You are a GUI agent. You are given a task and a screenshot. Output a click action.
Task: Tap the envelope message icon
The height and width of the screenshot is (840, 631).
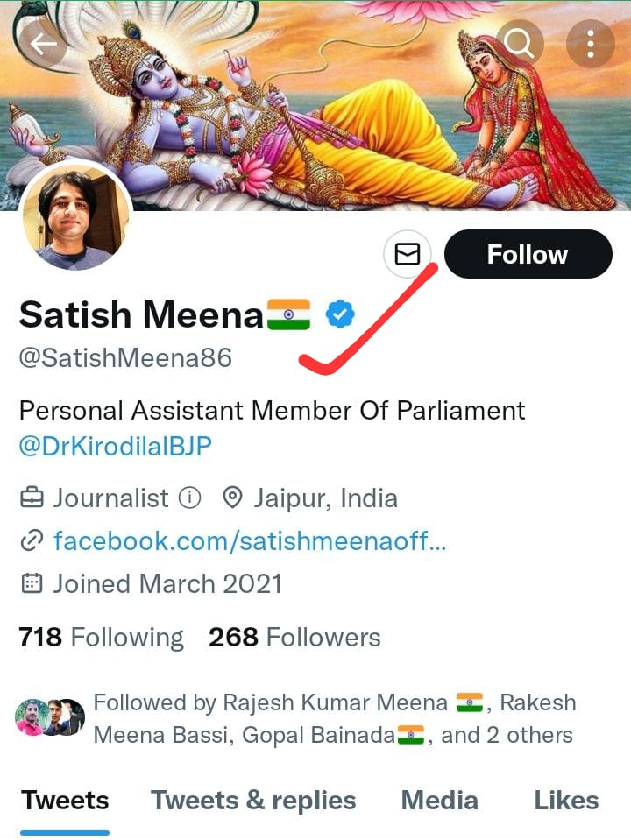[408, 254]
